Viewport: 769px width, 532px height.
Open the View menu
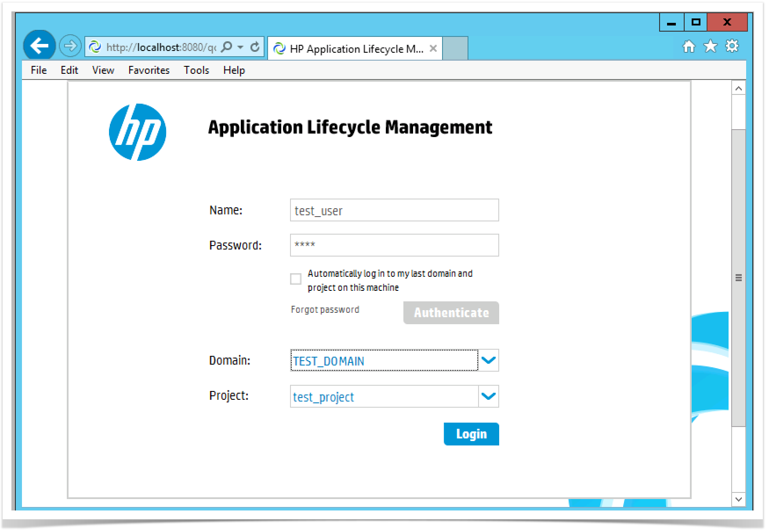tap(103, 70)
